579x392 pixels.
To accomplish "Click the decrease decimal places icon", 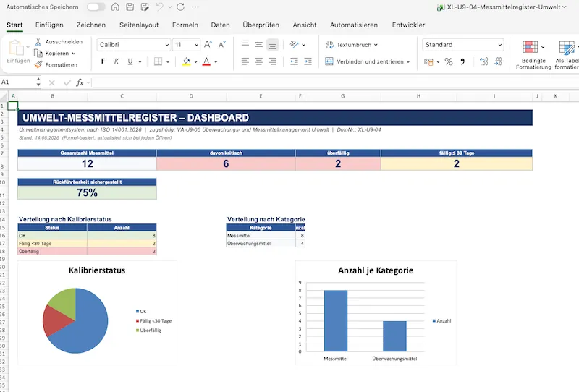I will [x=498, y=61].
